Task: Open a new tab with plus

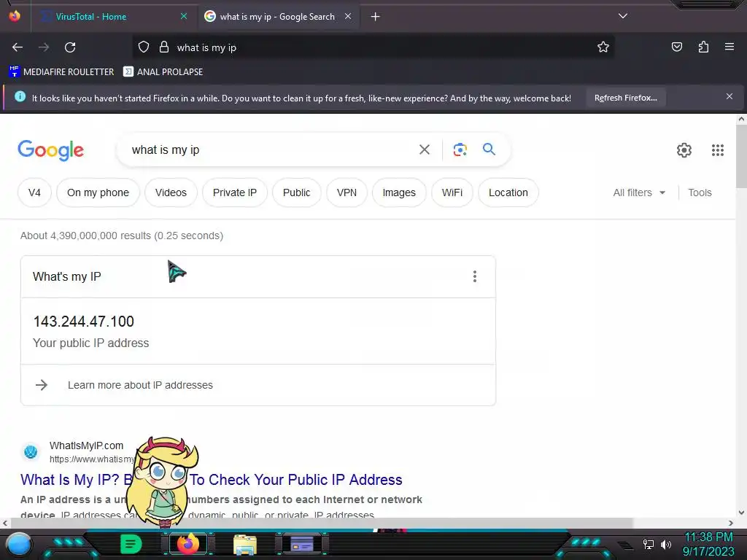Action: pos(376,17)
